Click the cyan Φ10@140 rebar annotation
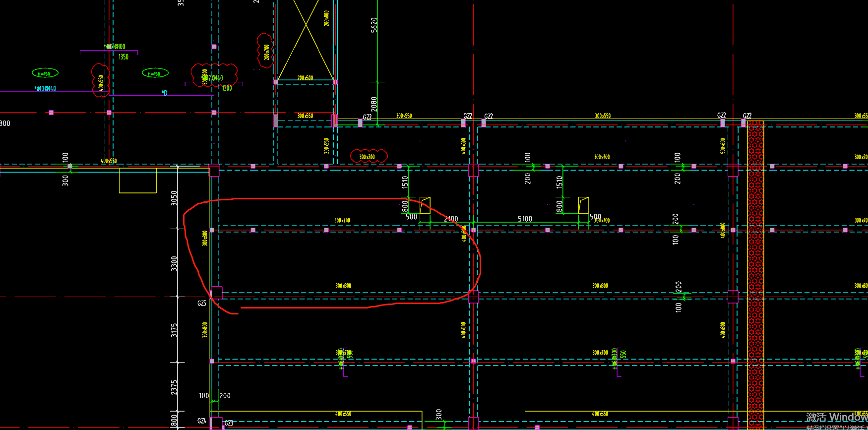 [x=45, y=89]
